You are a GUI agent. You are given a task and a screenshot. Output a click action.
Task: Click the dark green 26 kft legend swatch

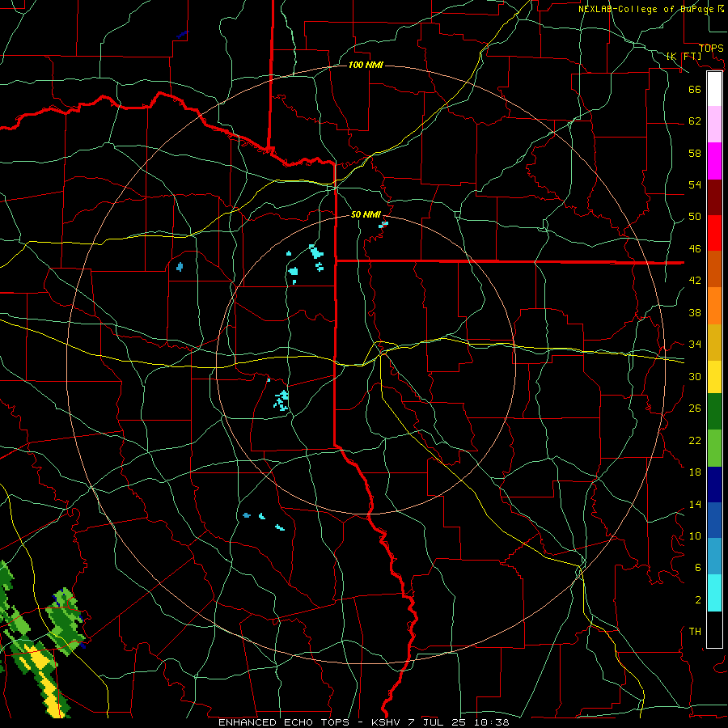point(714,412)
